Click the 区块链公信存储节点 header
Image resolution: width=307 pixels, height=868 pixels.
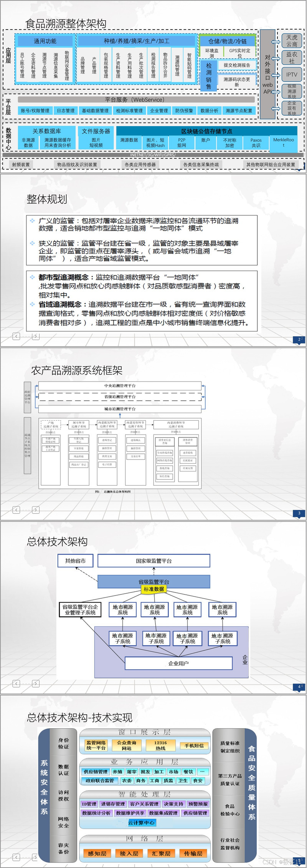[207, 131]
